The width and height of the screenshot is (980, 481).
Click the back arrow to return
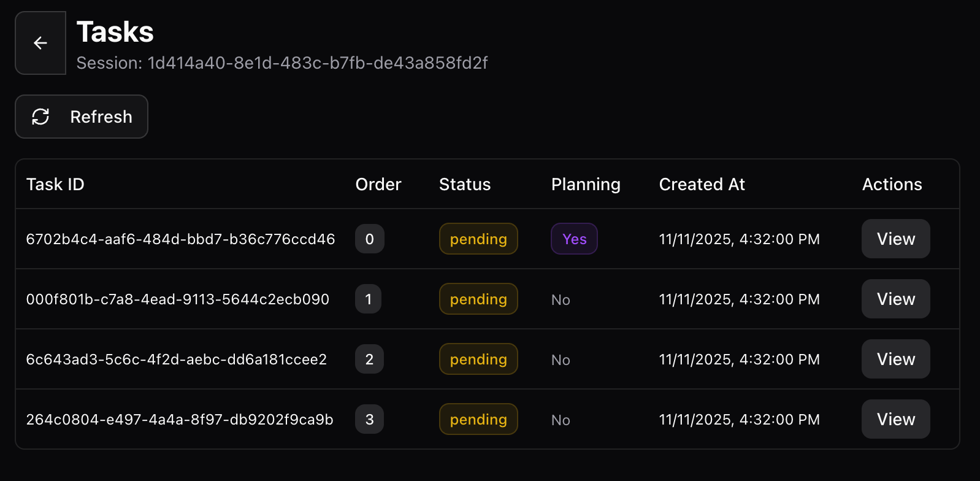click(40, 43)
